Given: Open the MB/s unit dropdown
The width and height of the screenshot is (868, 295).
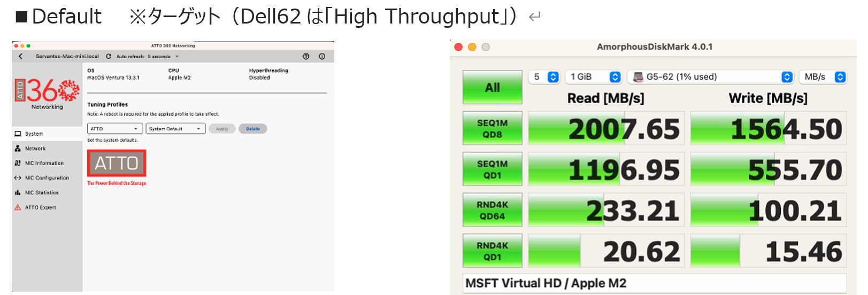Looking at the screenshot, I should tap(823, 77).
